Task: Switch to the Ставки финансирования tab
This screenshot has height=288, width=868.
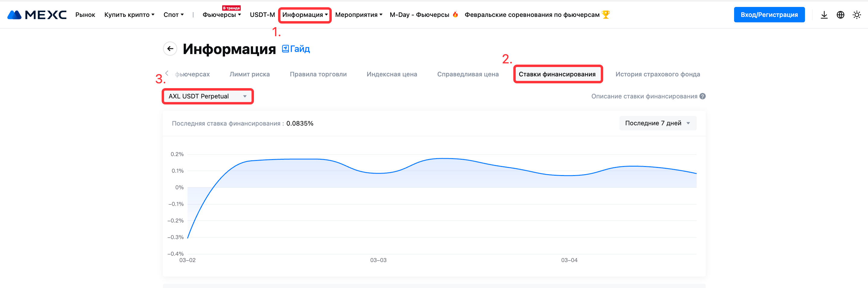Action: 557,74
